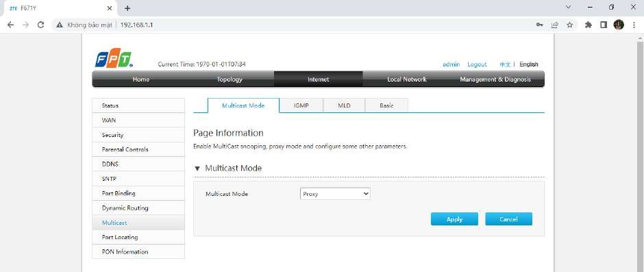
Task: Reload the router page
Action: tap(40, 25)
